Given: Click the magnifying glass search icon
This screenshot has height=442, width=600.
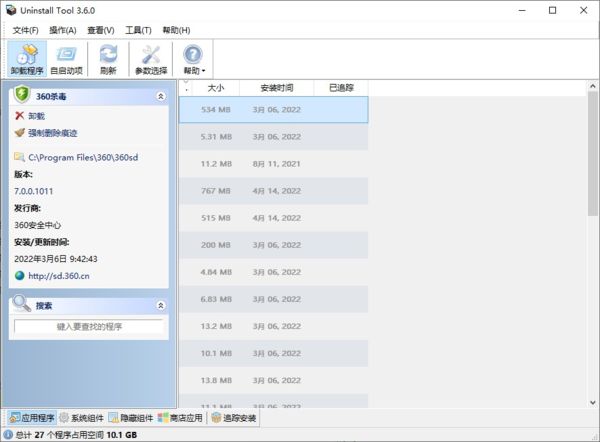Looking at the screenshot, I should click(21, 303).
